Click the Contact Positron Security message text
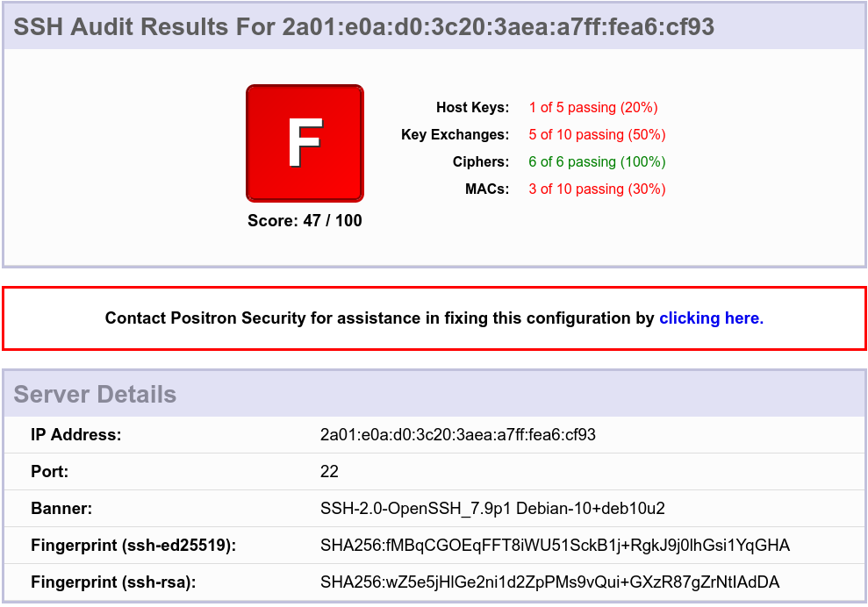Viewport: 868px width, 607px height. point(379,318)
